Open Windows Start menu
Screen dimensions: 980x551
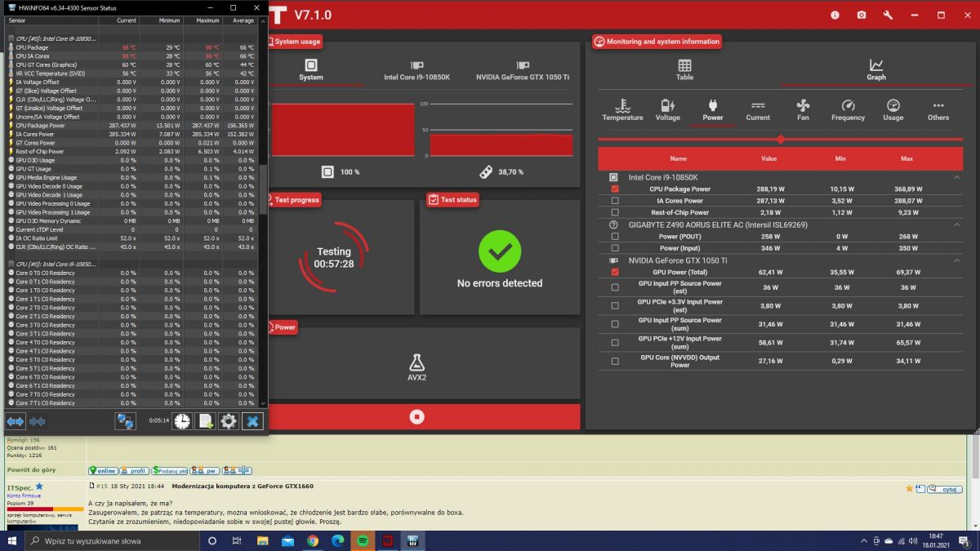13,540
